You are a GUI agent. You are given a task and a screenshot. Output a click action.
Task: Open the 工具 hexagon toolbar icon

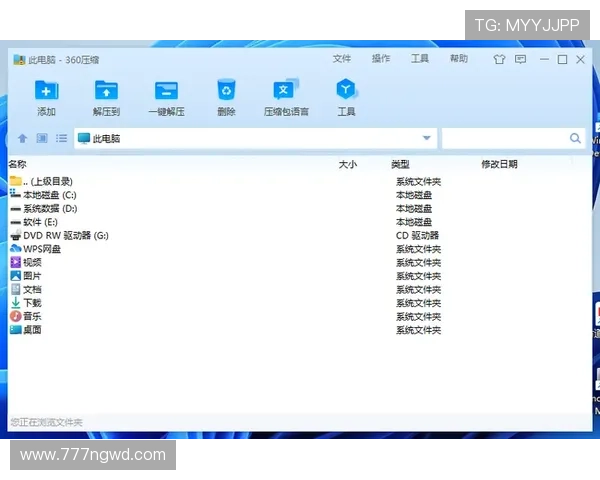click(x=346, y=89)
